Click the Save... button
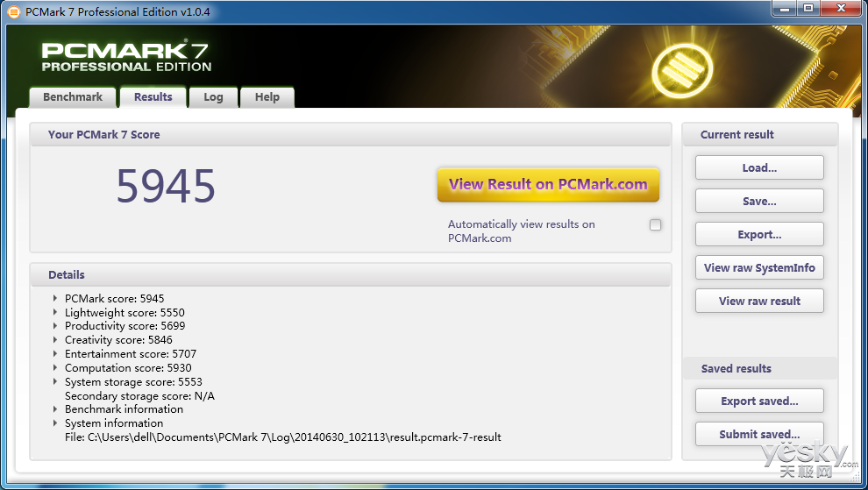868x490 pixels. click(x=759, y=201)
